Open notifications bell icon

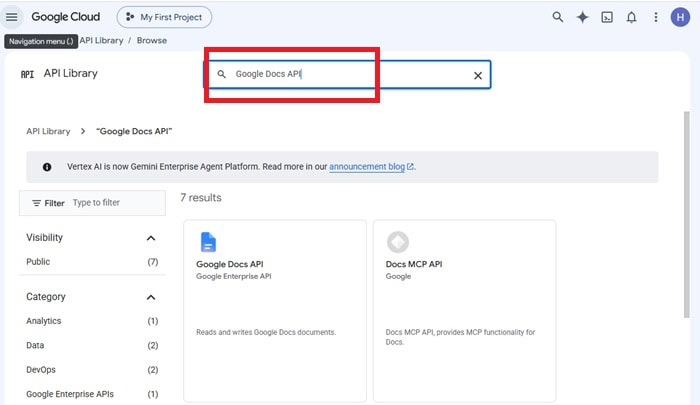pyautogui.click(x=631, y=17)
